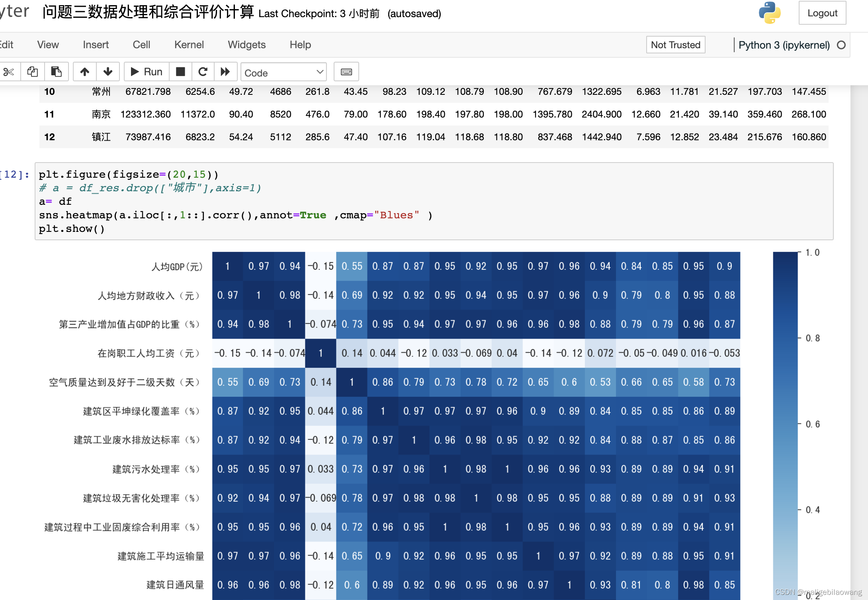The image size is (868, 600).
Task: Click the commented df_res.drop line
Action: 150,188
